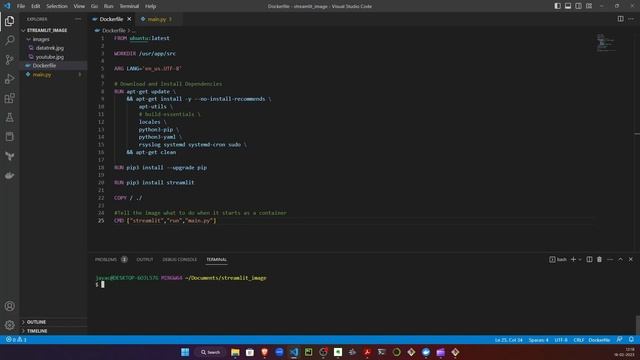Click Ln 25, Col 34 go-to-line indicator
The image size is (640, 360).
coord(509,340)
